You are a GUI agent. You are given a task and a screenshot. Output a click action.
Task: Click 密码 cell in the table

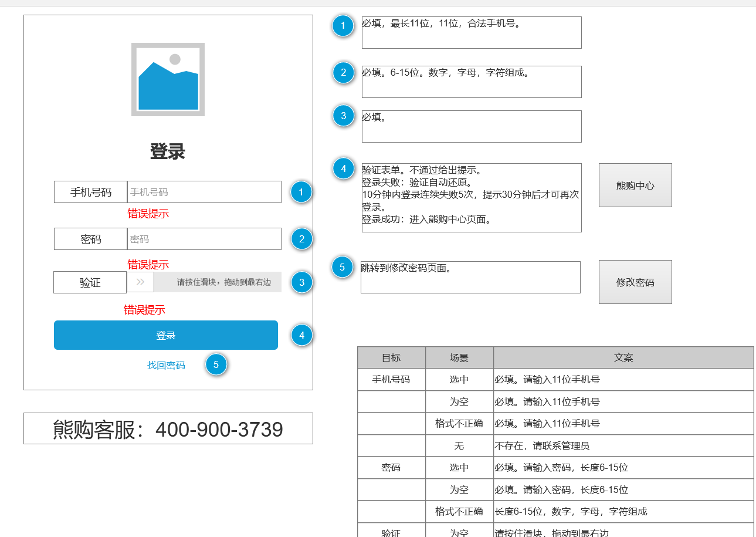(x=391, y=467)
